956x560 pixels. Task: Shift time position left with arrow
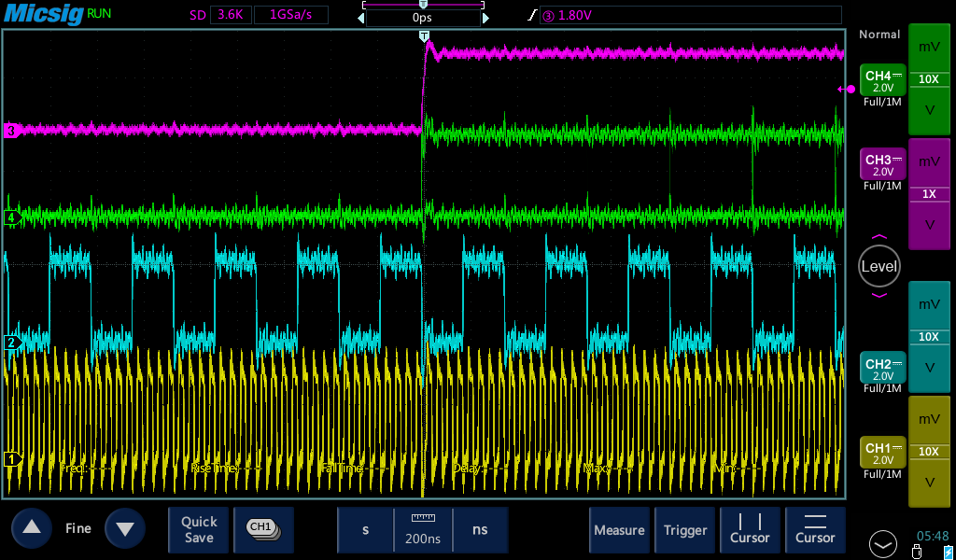[361, 18]
